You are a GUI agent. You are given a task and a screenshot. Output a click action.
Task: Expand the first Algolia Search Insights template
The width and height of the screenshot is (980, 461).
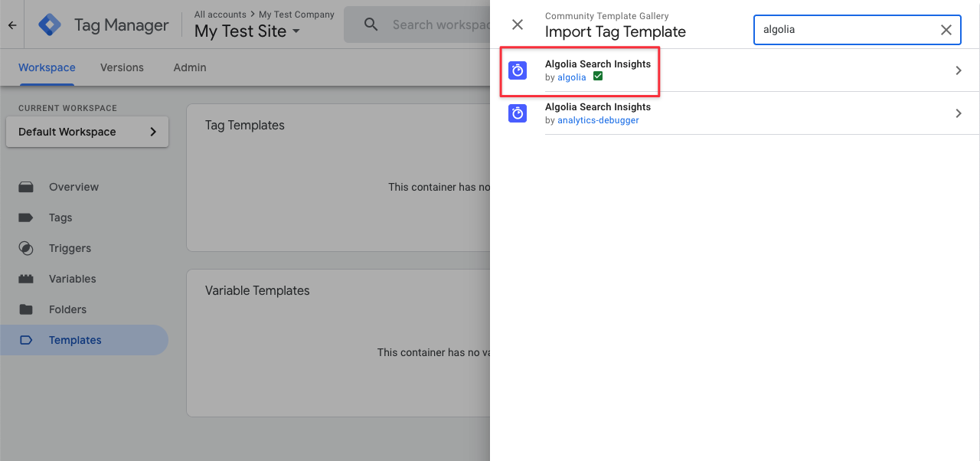958,70
